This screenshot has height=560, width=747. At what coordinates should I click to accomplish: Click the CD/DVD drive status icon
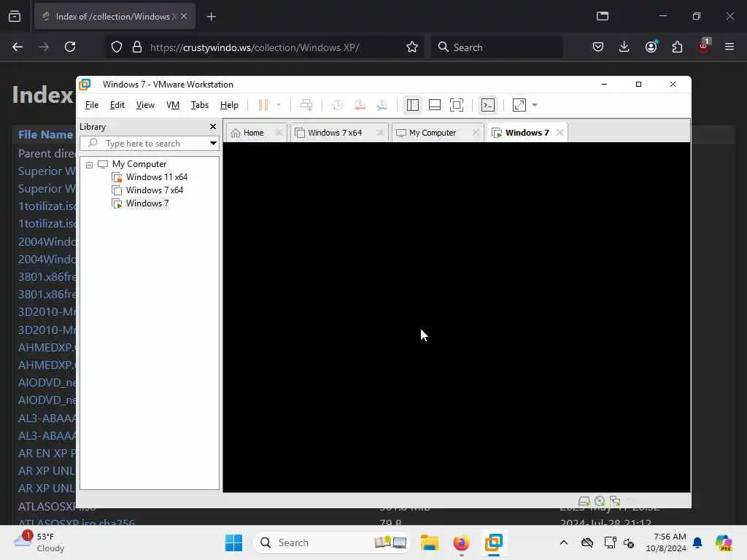pos(600,501)
